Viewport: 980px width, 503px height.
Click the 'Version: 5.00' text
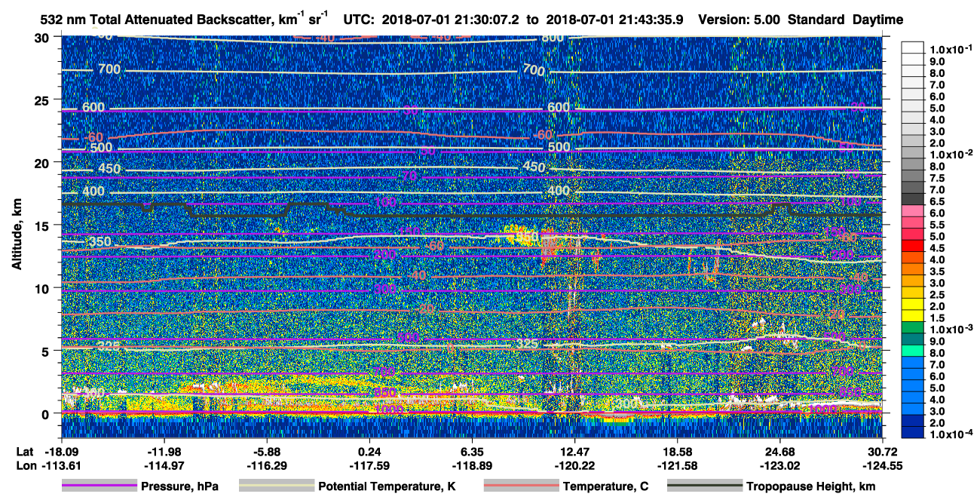pyautogui.click(x=739, y=20)
